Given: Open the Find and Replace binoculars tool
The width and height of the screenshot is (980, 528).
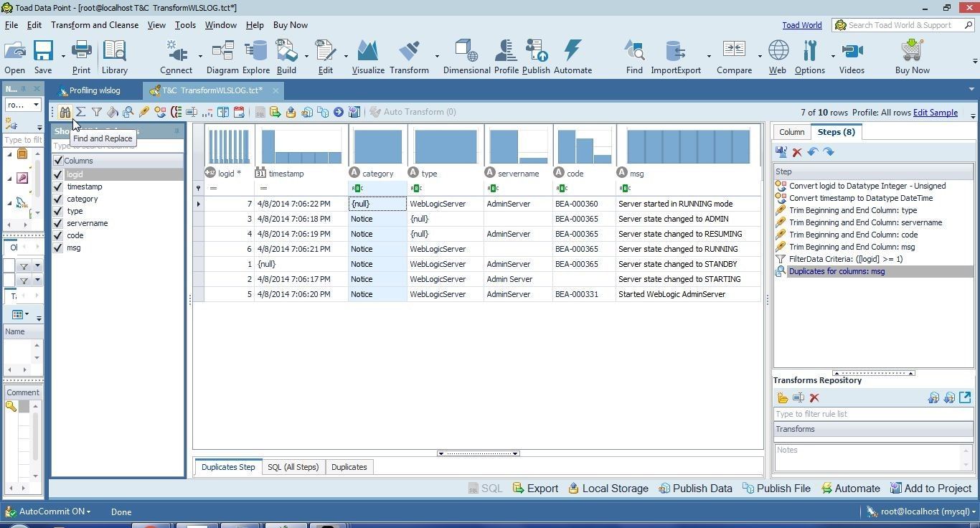Looking at the screenshot, I should 65,112.
